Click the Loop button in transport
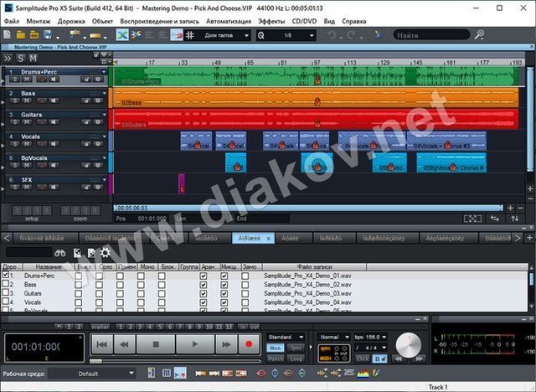Viewport: 536px width, 392px height. (x=296, y=358)
